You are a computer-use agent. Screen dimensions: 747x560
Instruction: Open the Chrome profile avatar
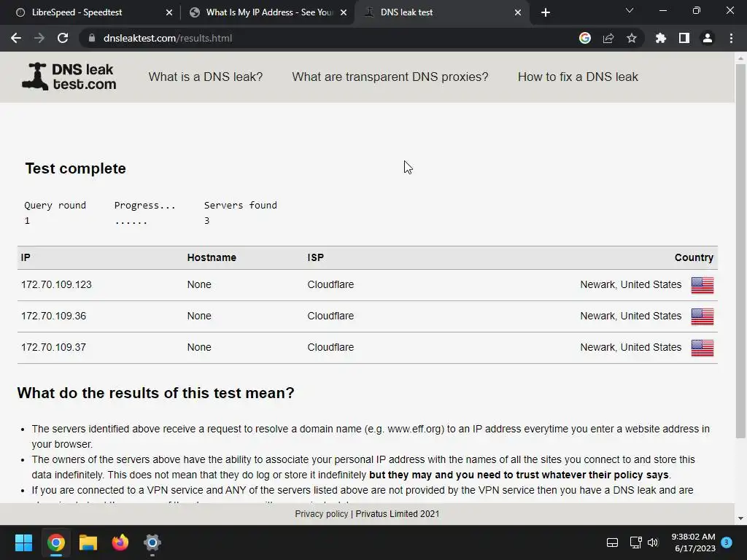[708, 38]
